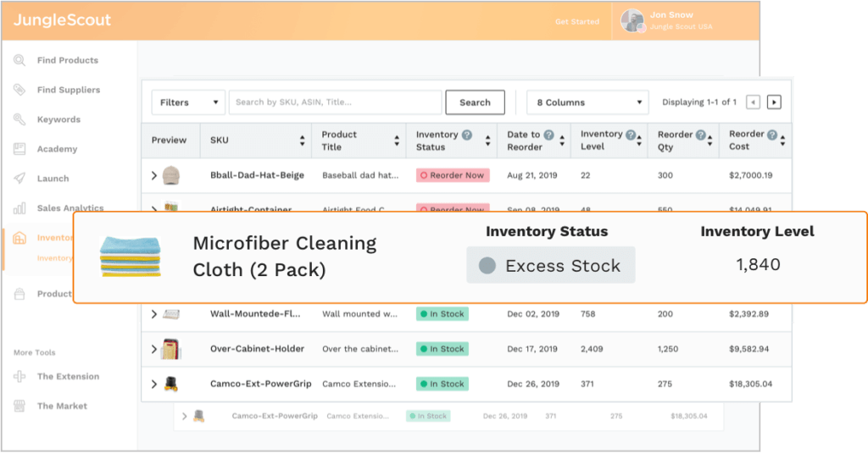Viewport: 868px width, 453px height.
Task: Open Find Products menu item
Action: 68,60
